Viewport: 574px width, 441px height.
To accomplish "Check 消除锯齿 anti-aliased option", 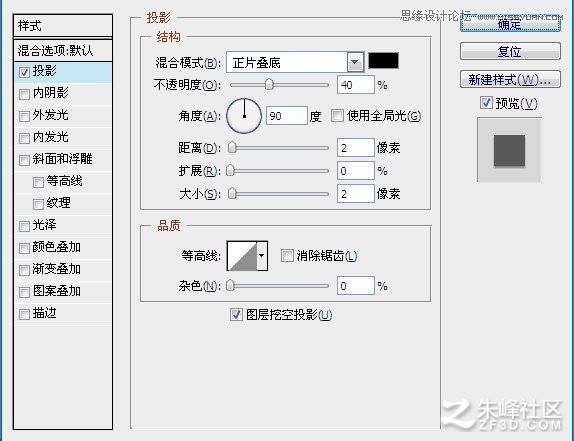I will [287, 255].
